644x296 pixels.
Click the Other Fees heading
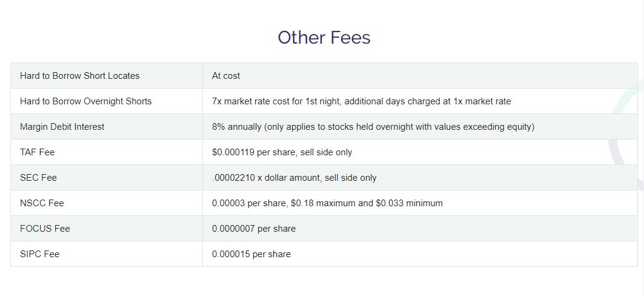coord(324,38)
